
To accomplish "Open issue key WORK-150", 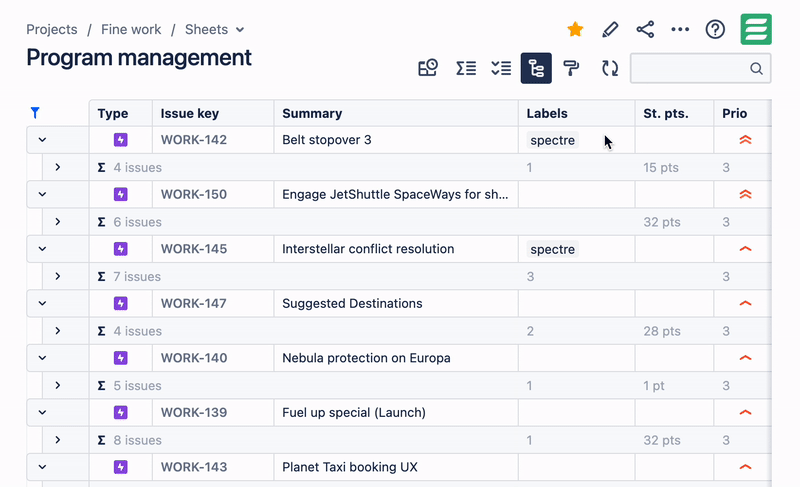I will pos(194,194).
